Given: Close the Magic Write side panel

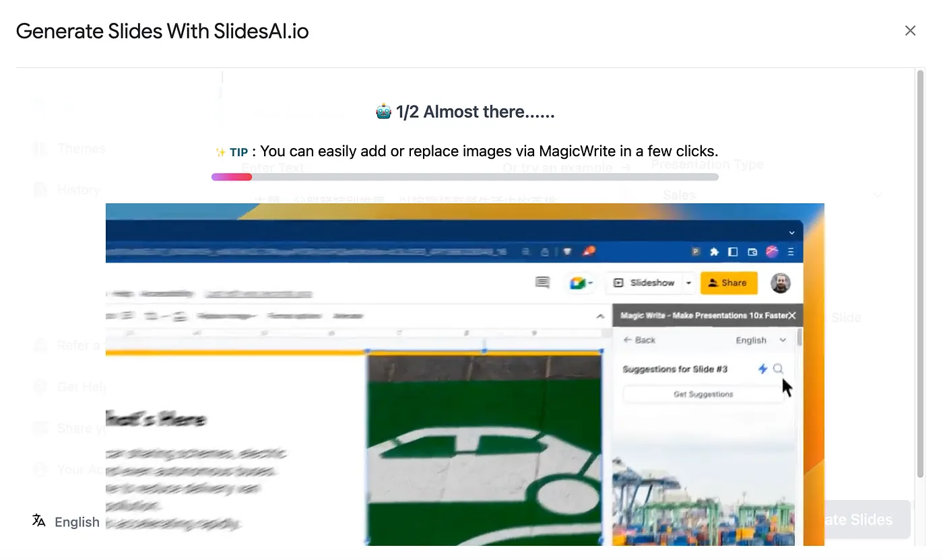Looking at the screenshot, I should pyautogui.click(x=792, y=315).
